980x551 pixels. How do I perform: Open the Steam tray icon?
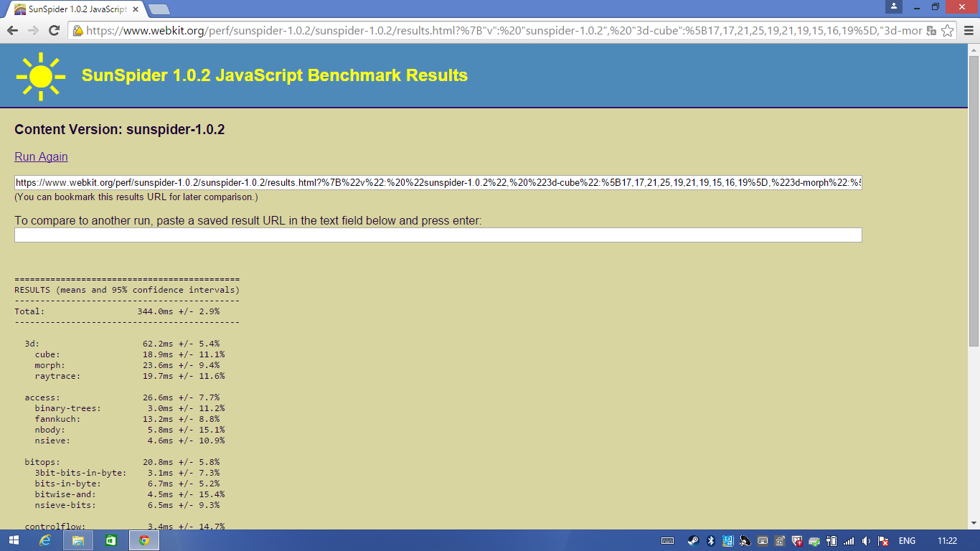point(693,540)
